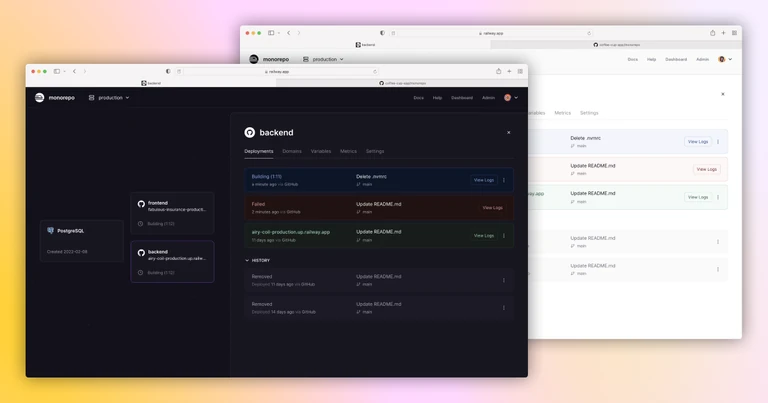Click the GitHub icon next to the backend title

tap(250, 132)
